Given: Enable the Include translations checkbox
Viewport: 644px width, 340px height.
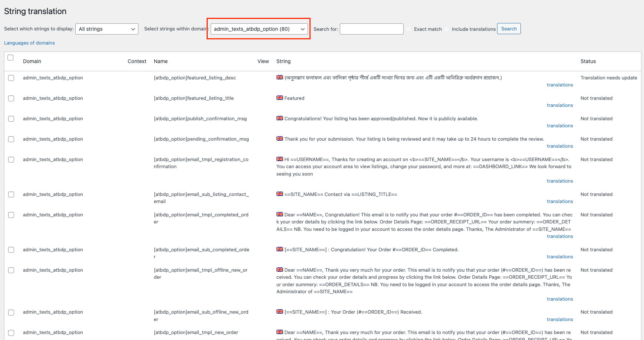Looking at the screenshot, I should pos(446,29).
